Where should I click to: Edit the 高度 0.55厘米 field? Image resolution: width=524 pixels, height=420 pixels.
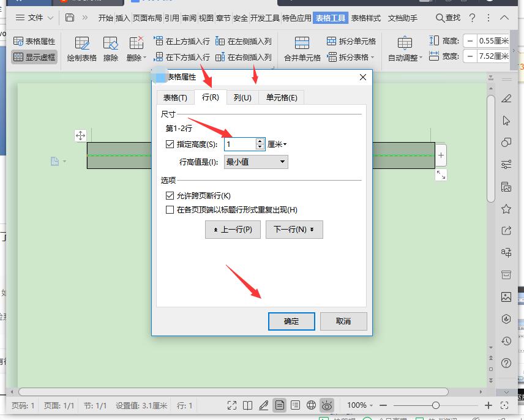coord(493,41)
